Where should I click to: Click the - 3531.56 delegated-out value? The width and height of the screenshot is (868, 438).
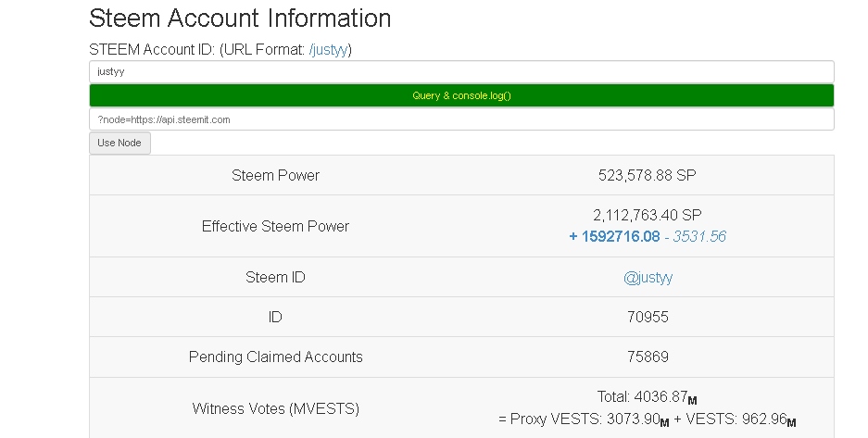(x=696, y=237)
